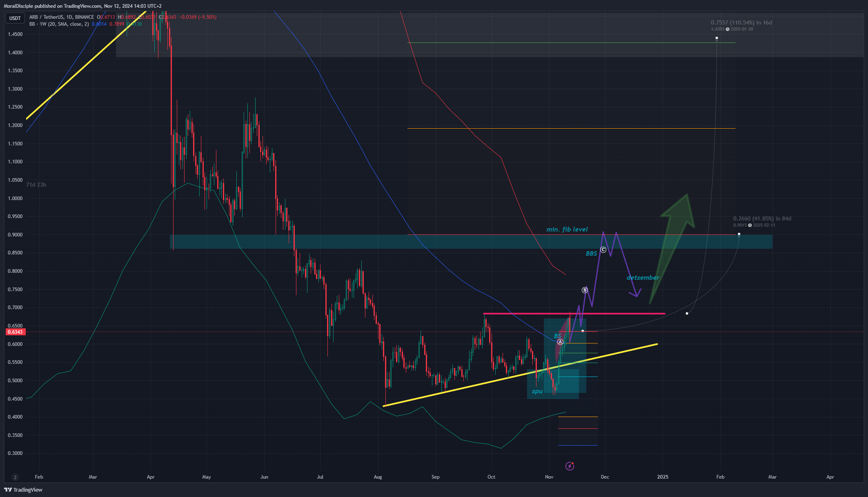The image size is (868, 497).
Task: Click the 'MoralDisciple published on TradingView.com' header text
Action: click(53, 6)
